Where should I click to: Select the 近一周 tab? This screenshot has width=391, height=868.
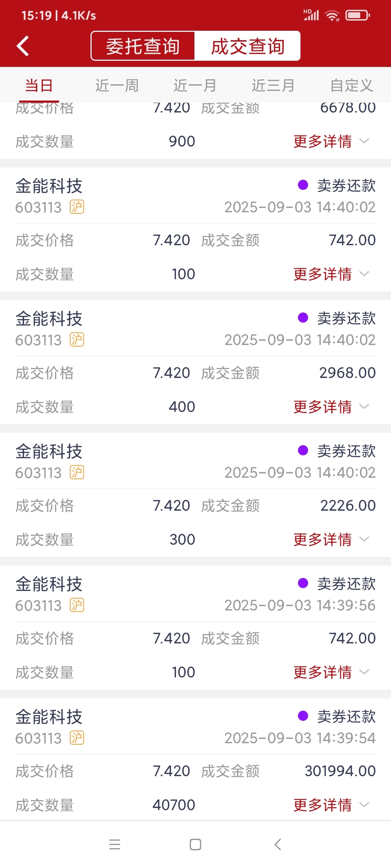[x=117, y=86]
